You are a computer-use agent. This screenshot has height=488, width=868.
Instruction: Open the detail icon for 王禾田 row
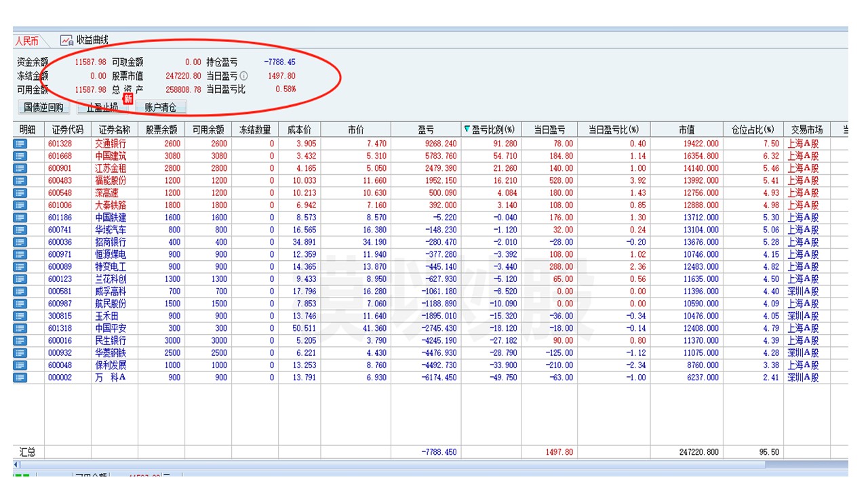[20, 316]
